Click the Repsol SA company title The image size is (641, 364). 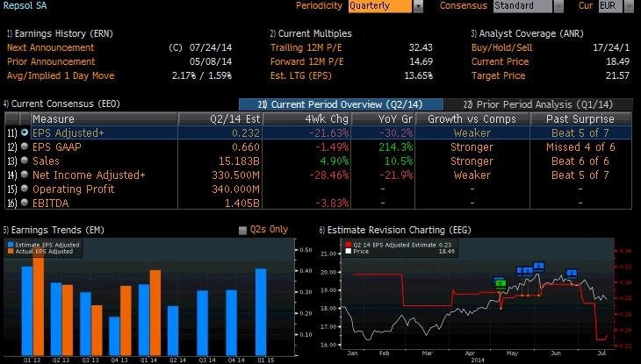(25, 6)
